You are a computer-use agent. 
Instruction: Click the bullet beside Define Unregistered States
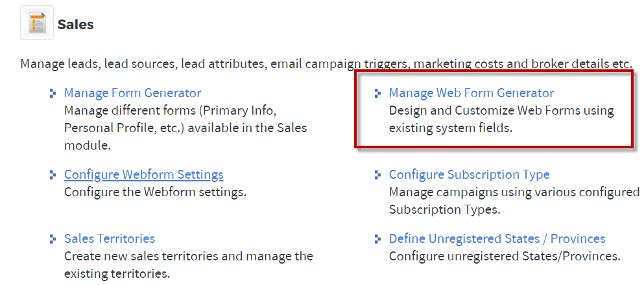click(377, 238)
